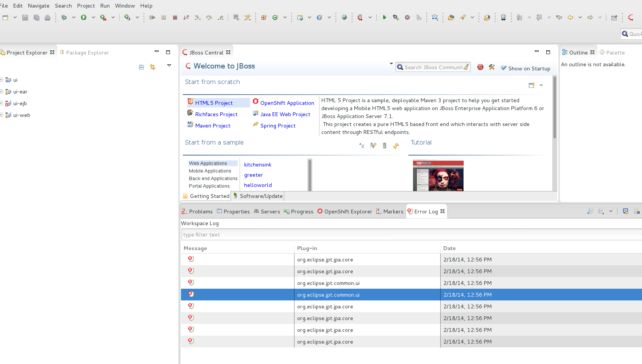Switch to the Software/Update tab
Image resolution: width=642 pixels, height=364 pixels.
coord(258,196)
